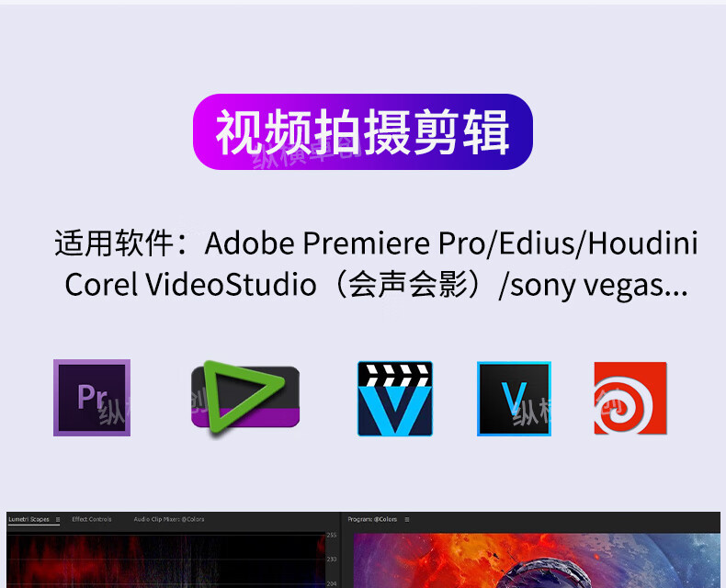Screen dimensions: 726x588
Task: Select the Lumetri Scopes tab
Action: pos(28,519)
